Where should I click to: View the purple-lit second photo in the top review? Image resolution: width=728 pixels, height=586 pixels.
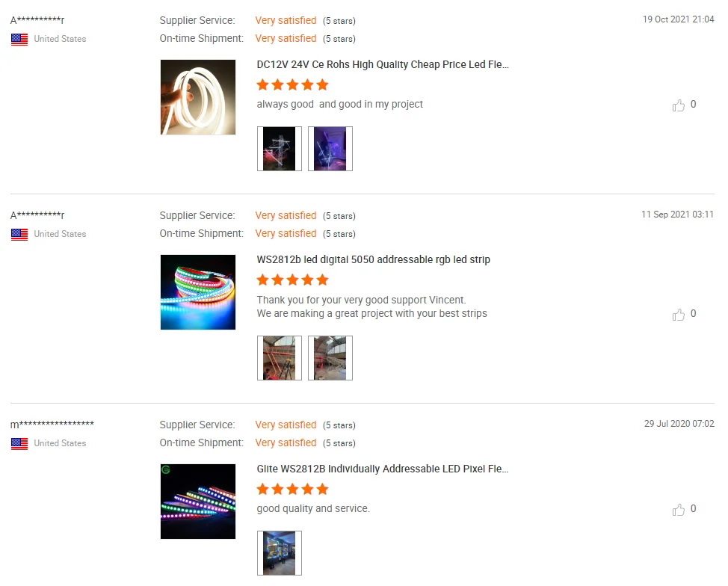330,149
